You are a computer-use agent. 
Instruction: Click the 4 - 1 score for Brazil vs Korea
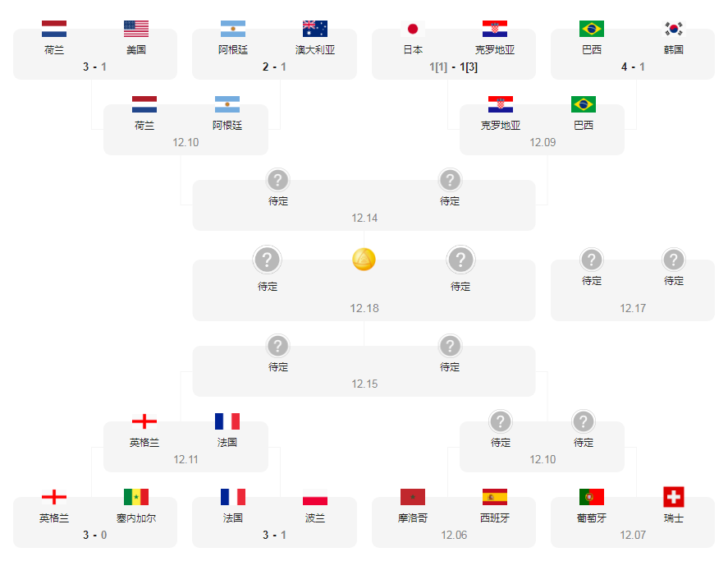(633, 67)
